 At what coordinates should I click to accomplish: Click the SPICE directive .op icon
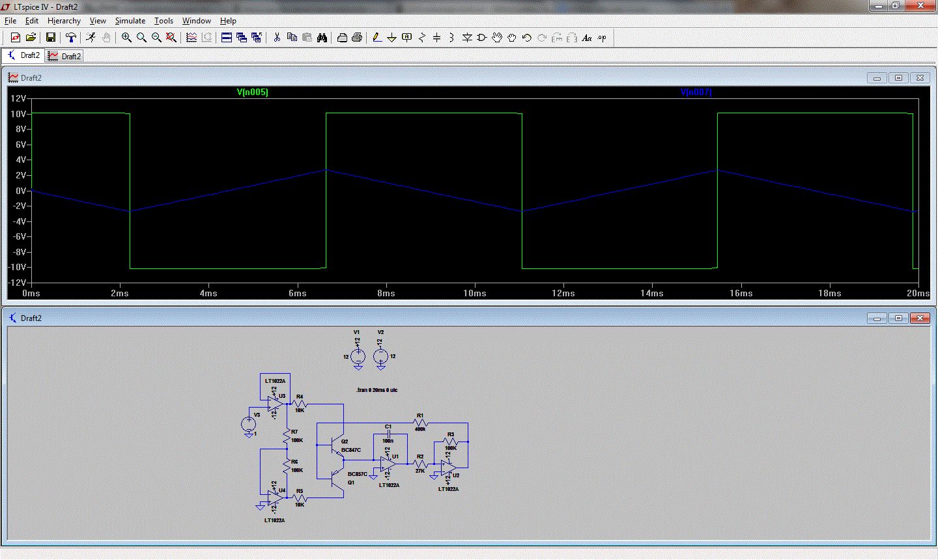(x=602, y=38)
